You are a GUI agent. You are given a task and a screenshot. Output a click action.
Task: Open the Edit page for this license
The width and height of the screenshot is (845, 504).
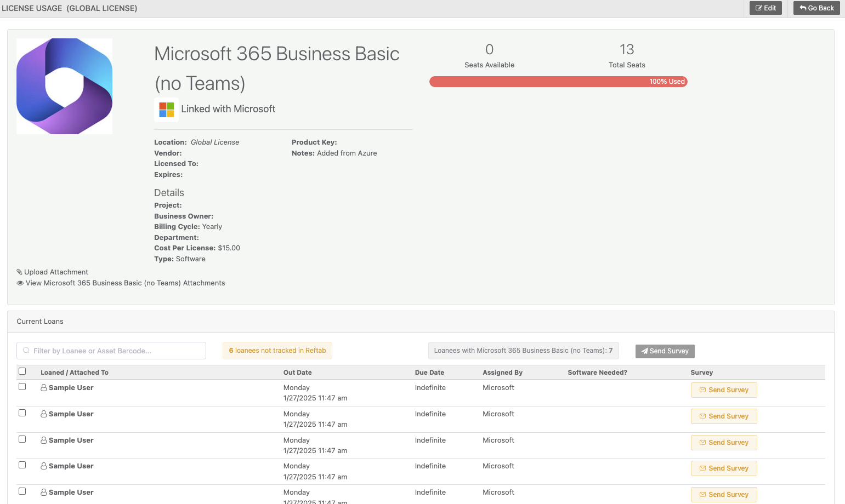[765, 8]
